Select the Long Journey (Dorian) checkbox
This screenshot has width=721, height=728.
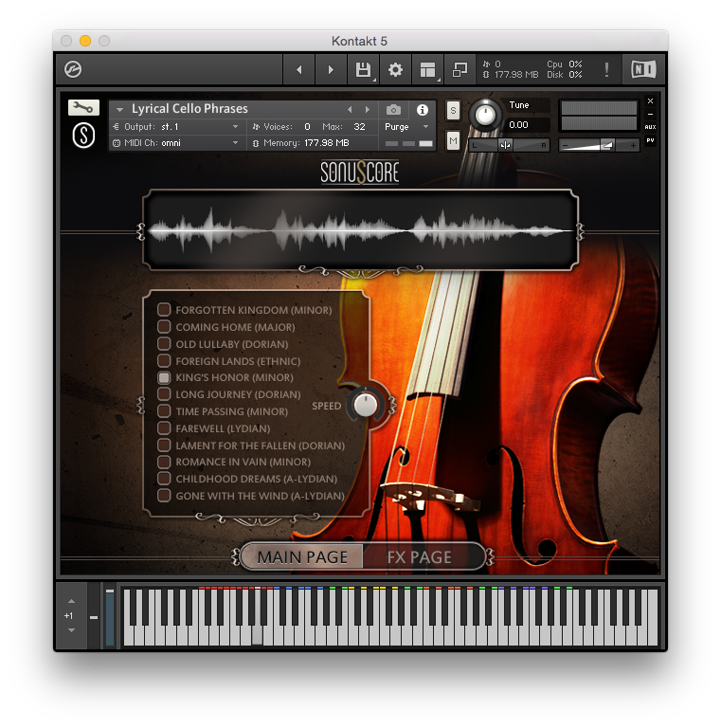click(x=164, y=394)
